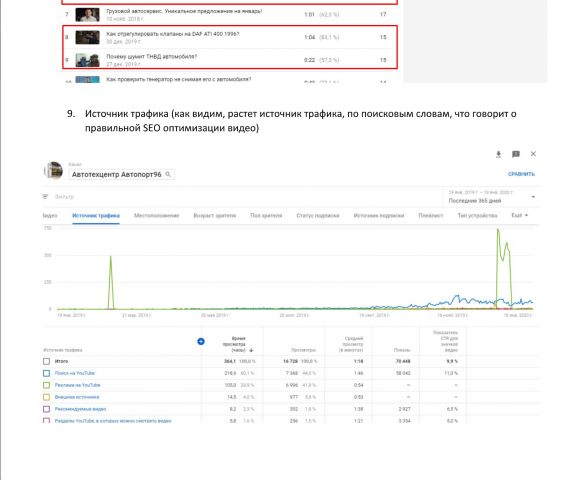
Task: Open the Внешние источники source link
Action: pyautogui.click(x=77, y=397)
